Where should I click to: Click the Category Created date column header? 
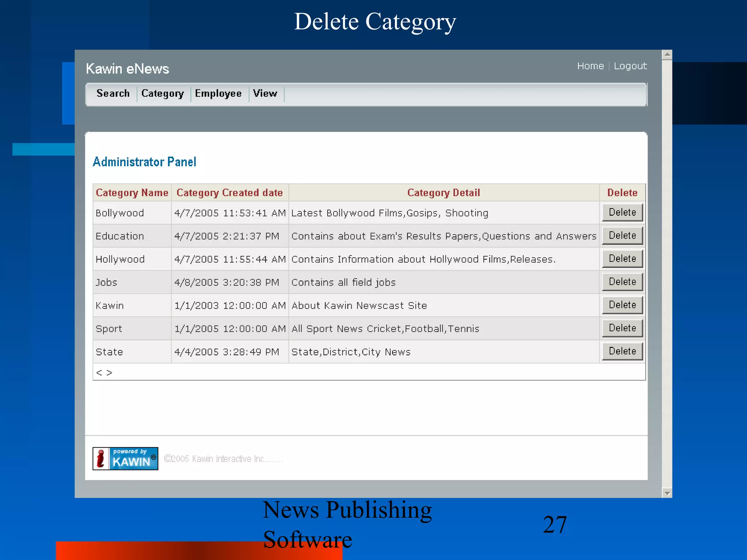(230, 193)
